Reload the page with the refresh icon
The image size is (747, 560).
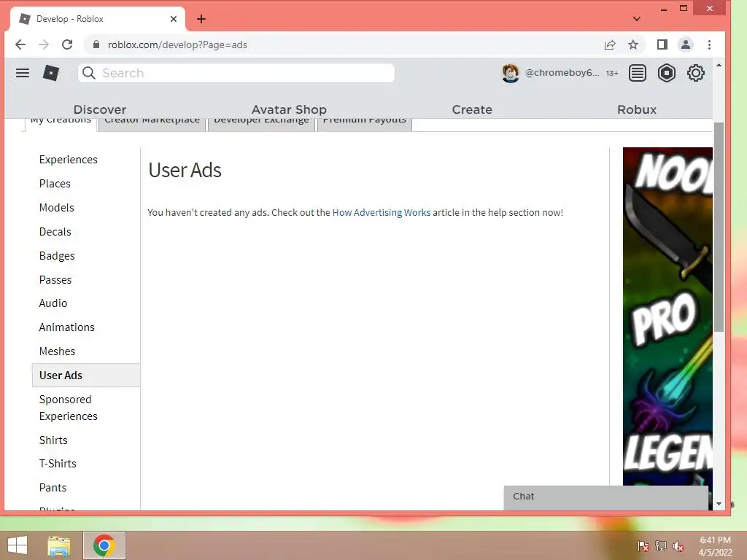(67, 44)
